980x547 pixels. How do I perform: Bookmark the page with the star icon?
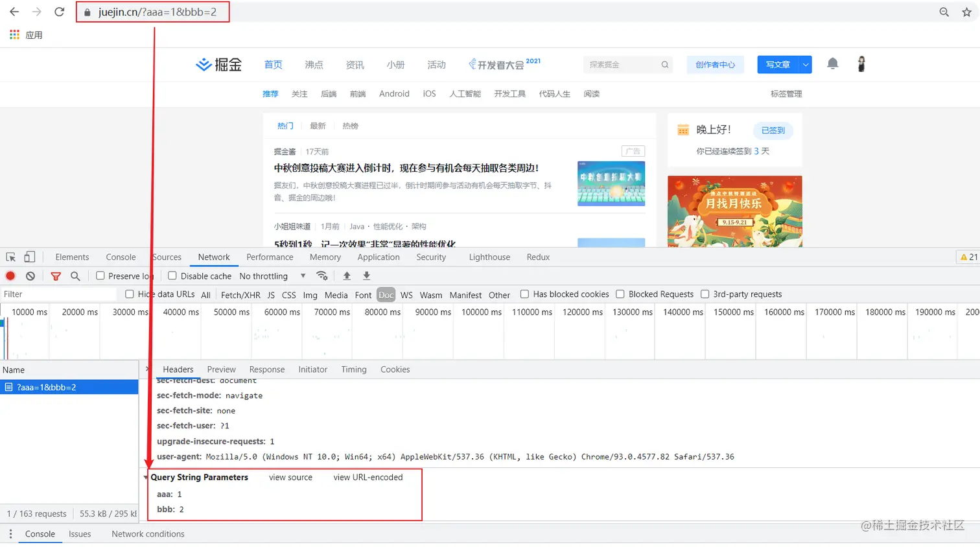tap(966, 12)
